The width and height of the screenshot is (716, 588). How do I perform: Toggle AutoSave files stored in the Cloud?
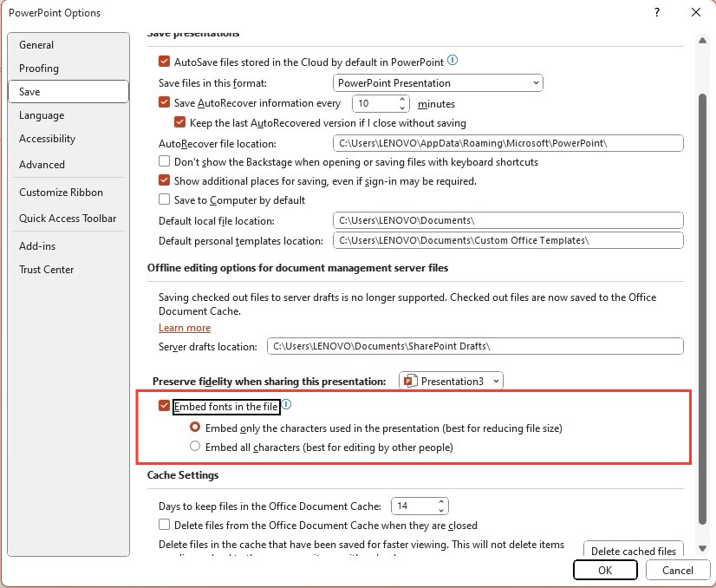(164, 62)
